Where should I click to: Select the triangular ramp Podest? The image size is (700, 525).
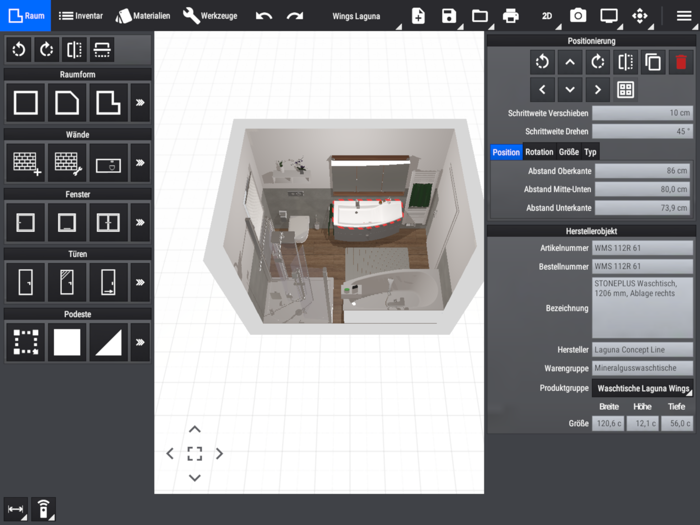pyautogui.click(x=108, y=342)
